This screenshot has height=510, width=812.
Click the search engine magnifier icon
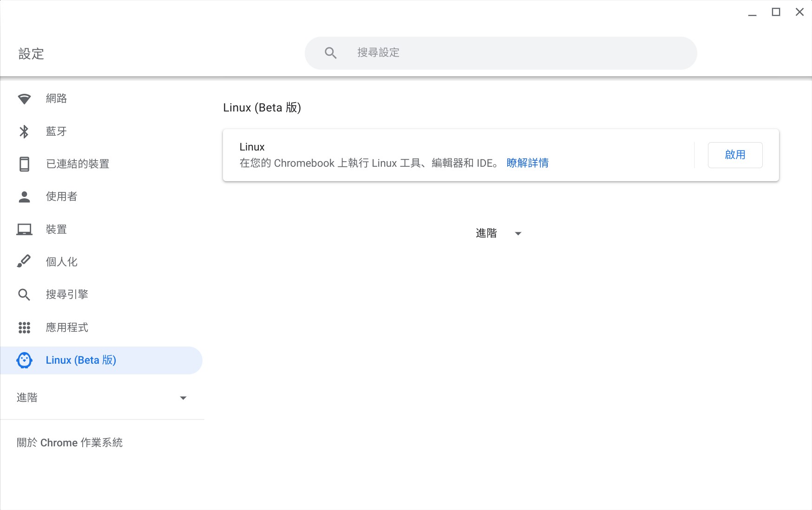tap(24, 294)
